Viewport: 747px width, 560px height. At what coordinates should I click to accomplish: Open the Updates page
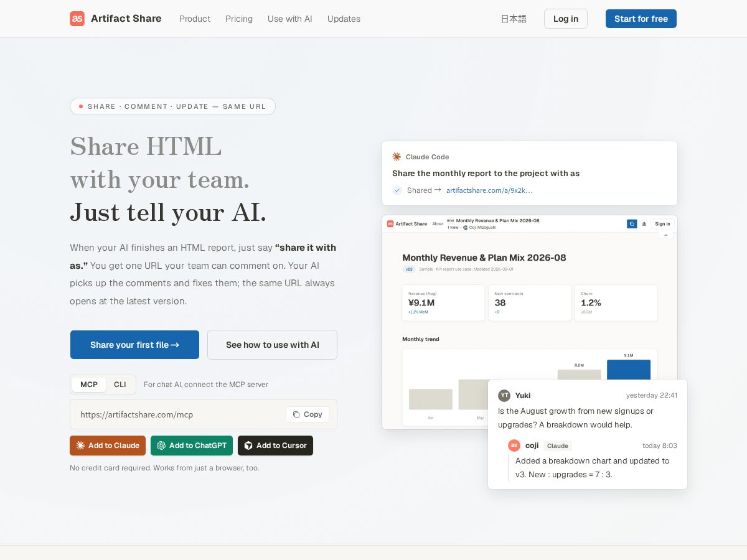[344, 19]
